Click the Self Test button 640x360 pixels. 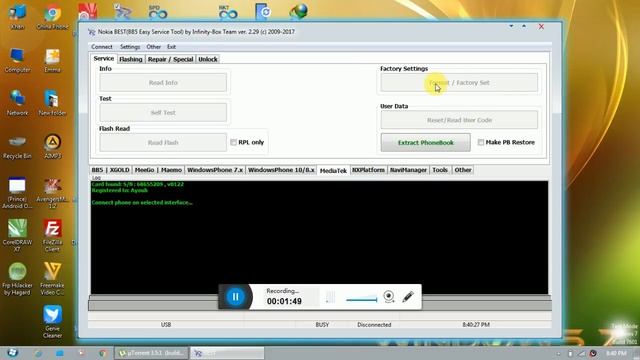(x=163, y=113)
